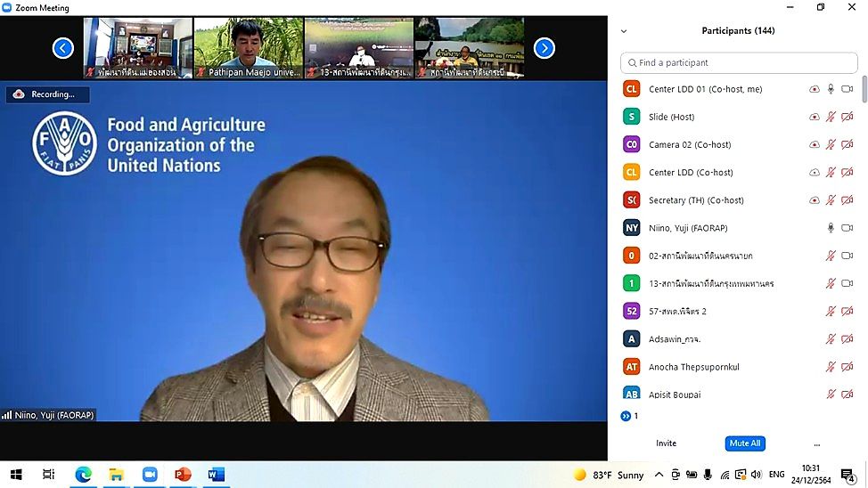Click muted mic icon for Secretary (TH)
Viewport: 868px width, 488px height.
tap(831, 199)
